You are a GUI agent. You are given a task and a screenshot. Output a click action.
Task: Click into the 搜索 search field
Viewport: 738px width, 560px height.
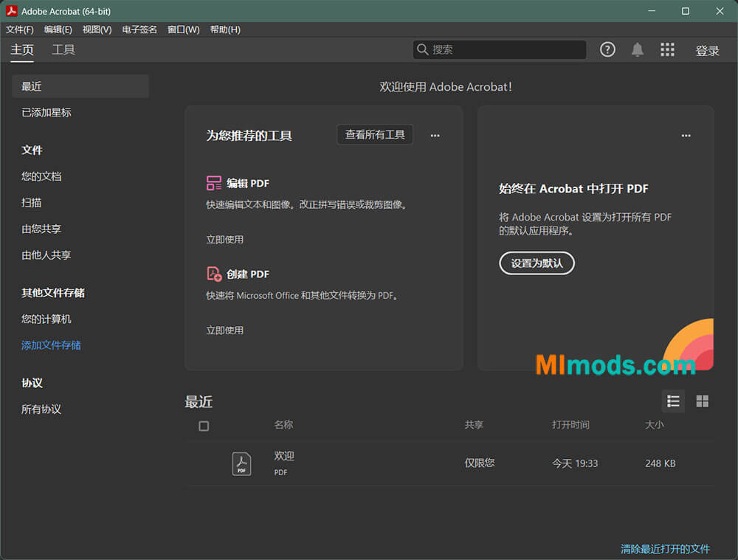click(500, 49)
